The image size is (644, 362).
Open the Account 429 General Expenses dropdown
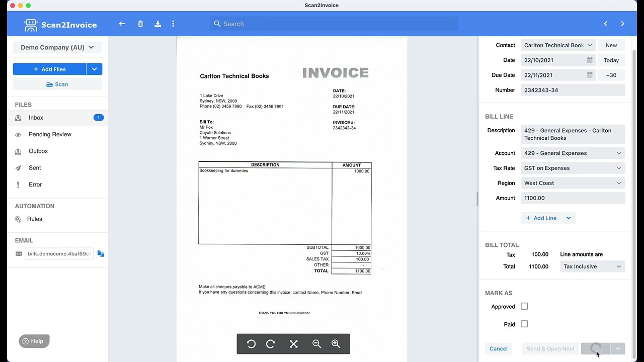[573, 153]
